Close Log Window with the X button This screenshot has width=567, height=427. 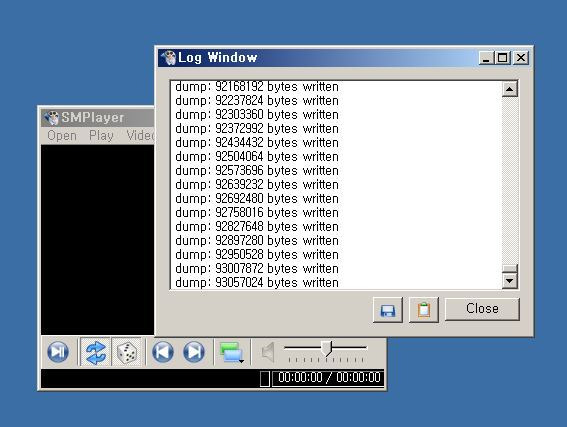point(521,58)
